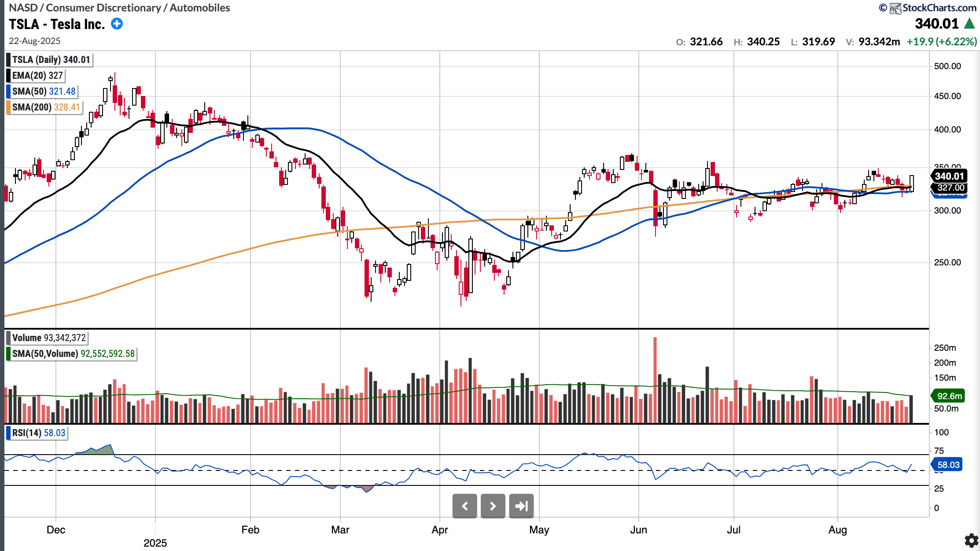Select the EMA(20) 327 legend label
Image resolution: width=980 pixels, height=551 pixels.
point(37,76)
